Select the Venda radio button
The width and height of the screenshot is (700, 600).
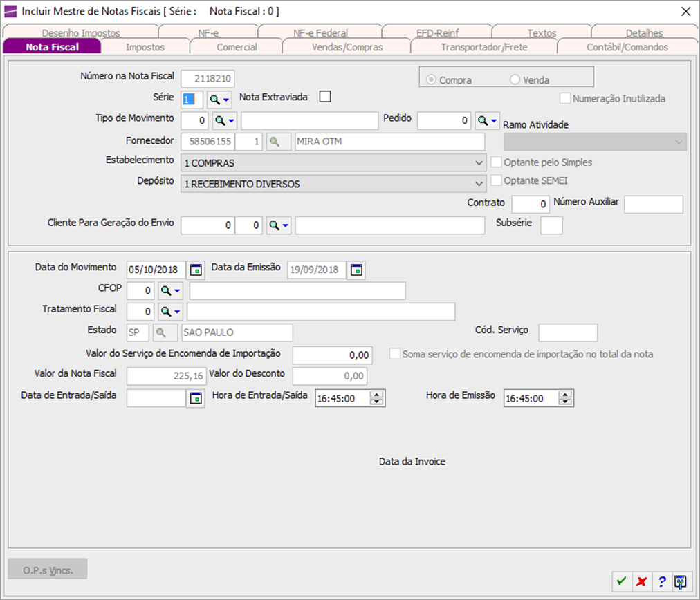point(515,79)
